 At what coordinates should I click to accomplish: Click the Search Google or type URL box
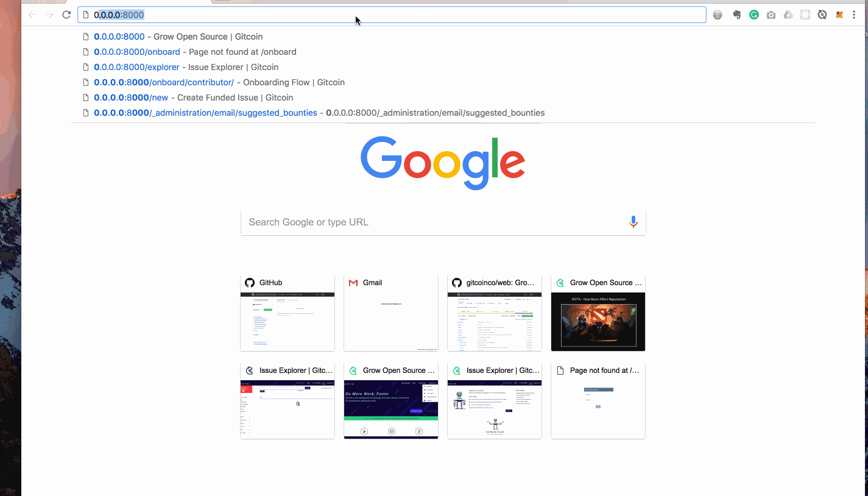[443, 222]
